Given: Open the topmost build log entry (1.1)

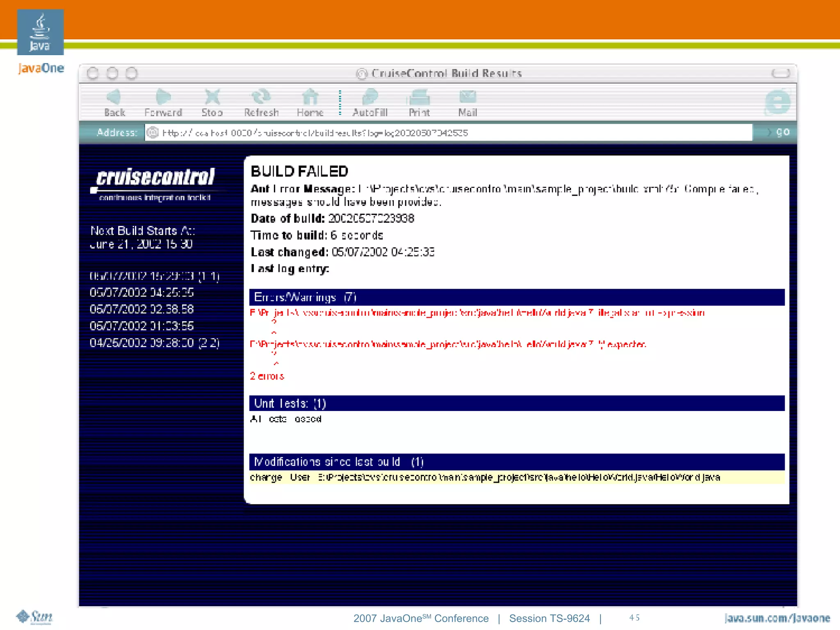Looking at the screenshot, I should tap(155, 276).
